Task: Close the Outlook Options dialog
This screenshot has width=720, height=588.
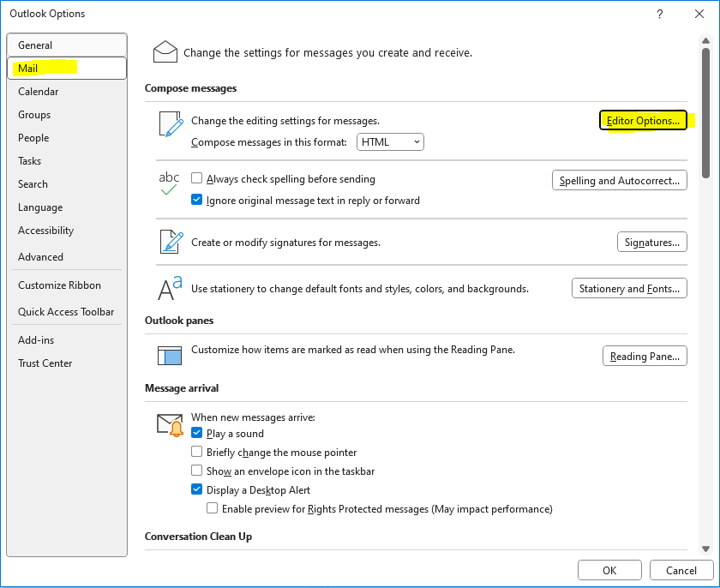Action: 699,14
